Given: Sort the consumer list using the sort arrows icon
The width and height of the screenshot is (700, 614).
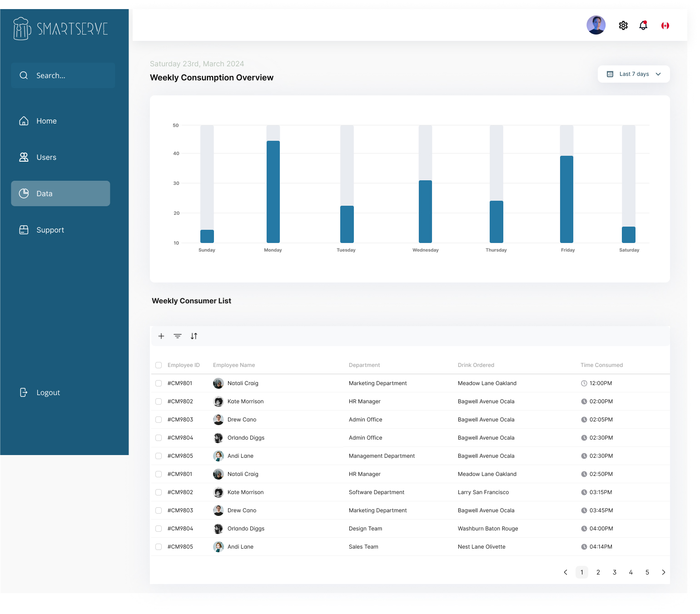Looking at the screenshot, I should click(x=194, y=336).
